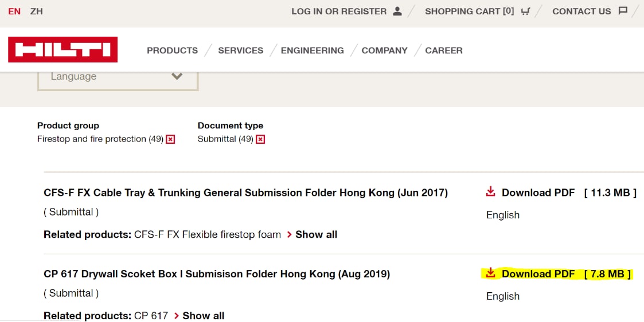Viewport: 644px width, 322px height.
Task: Open CFS-F FX Cable Tray submission title
Action: tap(245, 193)
